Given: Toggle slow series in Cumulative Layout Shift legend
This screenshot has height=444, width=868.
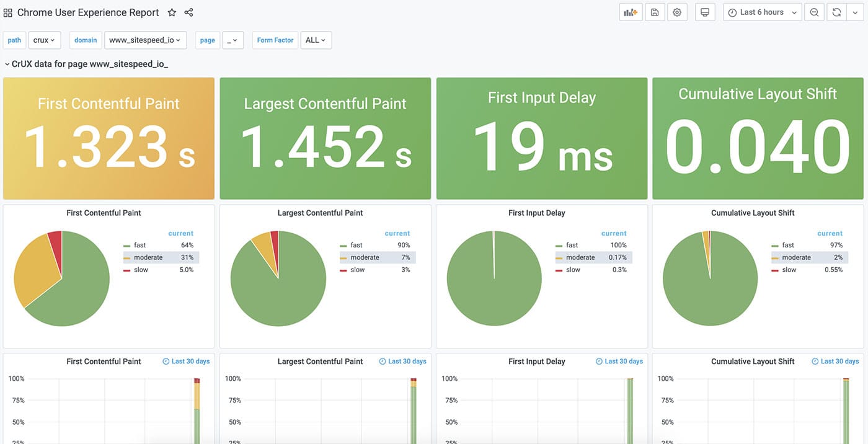Looking at the screenshot, I should click(789, 270).
